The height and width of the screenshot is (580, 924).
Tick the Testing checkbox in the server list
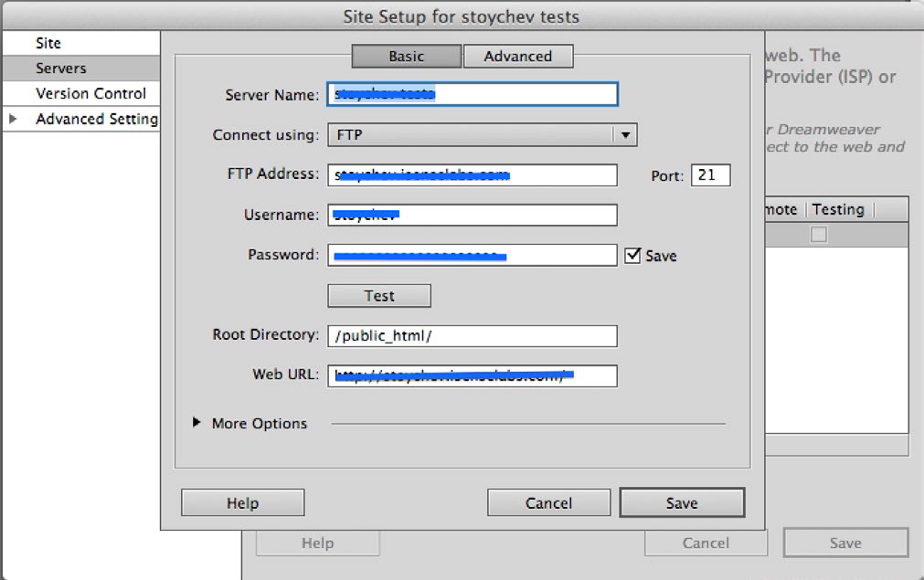tap(819, 235)
